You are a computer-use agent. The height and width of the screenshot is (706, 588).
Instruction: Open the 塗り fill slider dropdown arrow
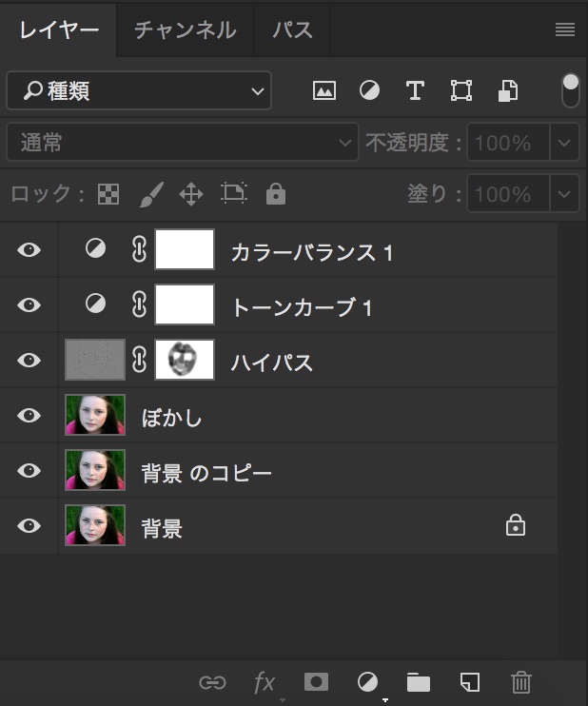564,194
